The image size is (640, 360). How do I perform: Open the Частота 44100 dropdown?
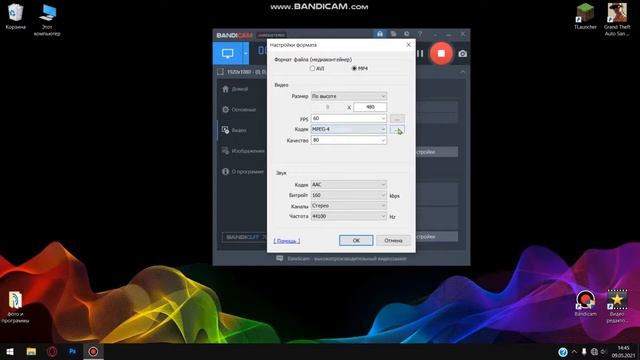click(349, 216)
